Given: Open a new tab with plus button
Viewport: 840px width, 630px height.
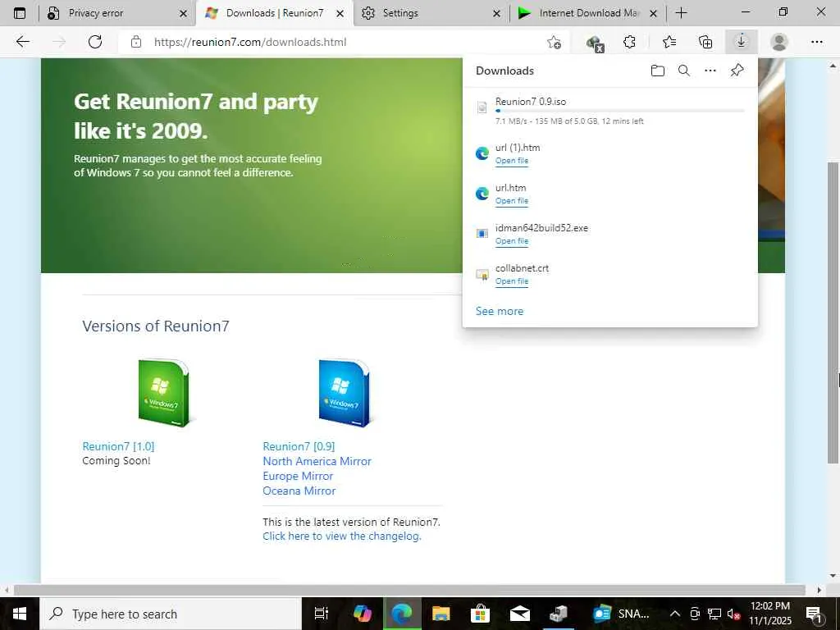Looking at the screenshot, I should click(682, 13).
